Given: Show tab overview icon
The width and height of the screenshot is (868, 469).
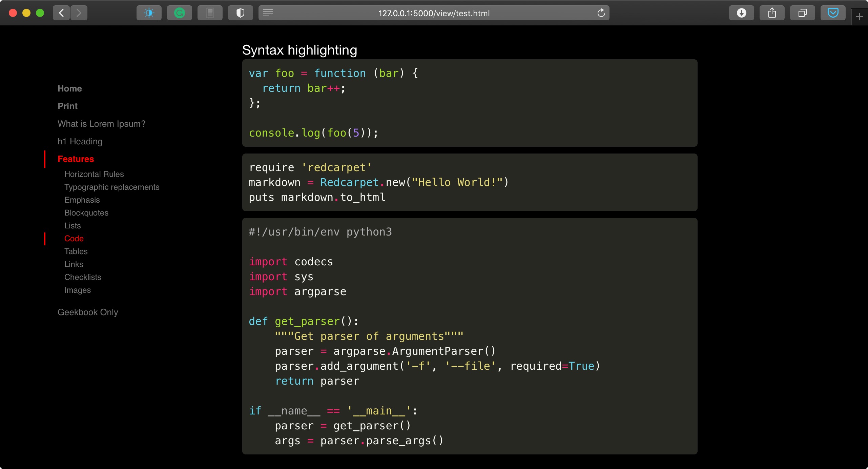Looking at the screenshot, I should tap(803, 13).
